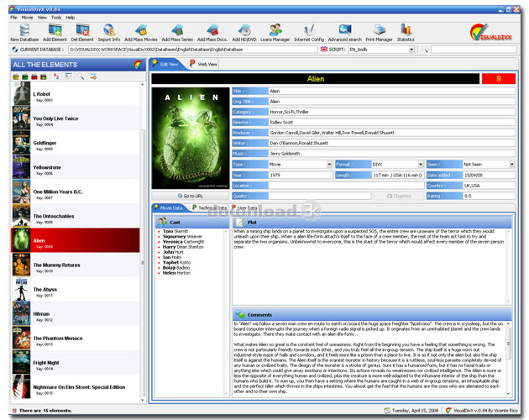Open the View menu

point(42,18)
